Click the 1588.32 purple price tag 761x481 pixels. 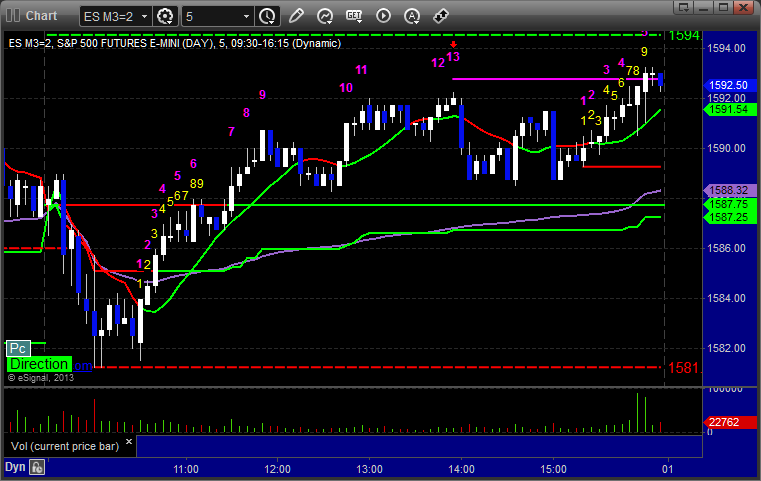(729, 190)
